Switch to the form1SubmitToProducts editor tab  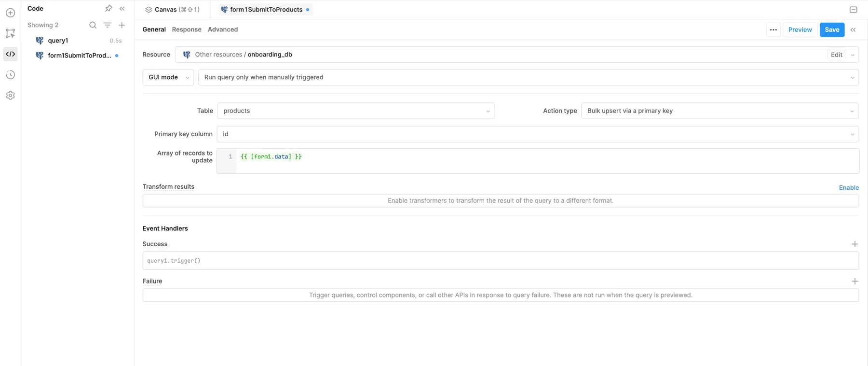265,9
